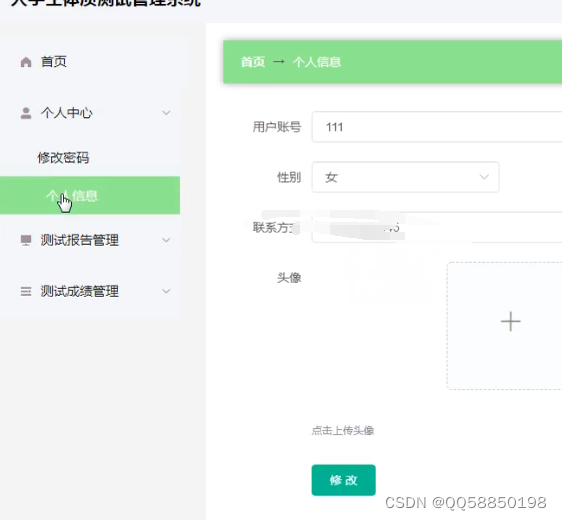Collapse the 个人中心 chevron
The width and height of the screenshot is (562, 520).
tap(166, 113)
